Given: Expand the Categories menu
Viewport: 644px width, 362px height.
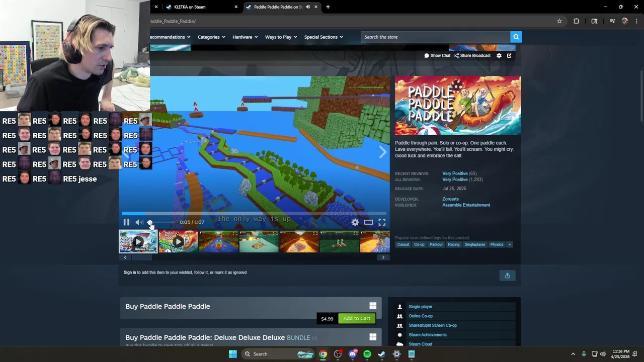Looking at the screenshot, I should [211, 37].
